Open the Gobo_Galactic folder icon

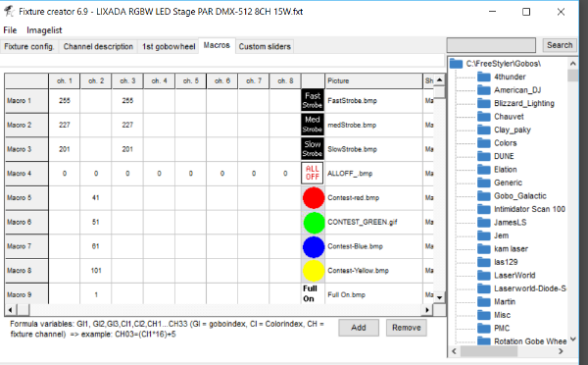click(484, 196)
